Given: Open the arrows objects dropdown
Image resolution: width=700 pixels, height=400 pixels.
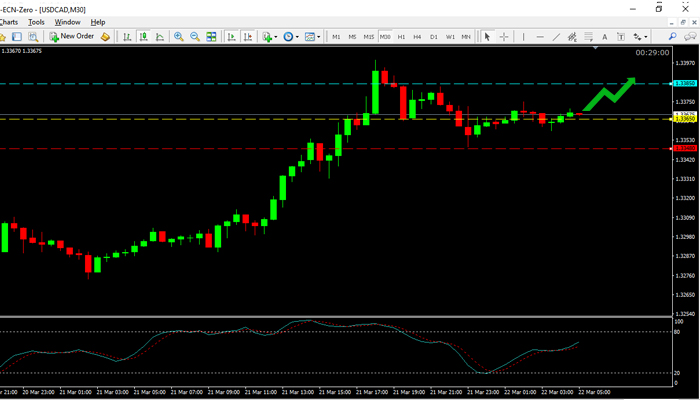Looking at the screenshot, I should (640, 37).
